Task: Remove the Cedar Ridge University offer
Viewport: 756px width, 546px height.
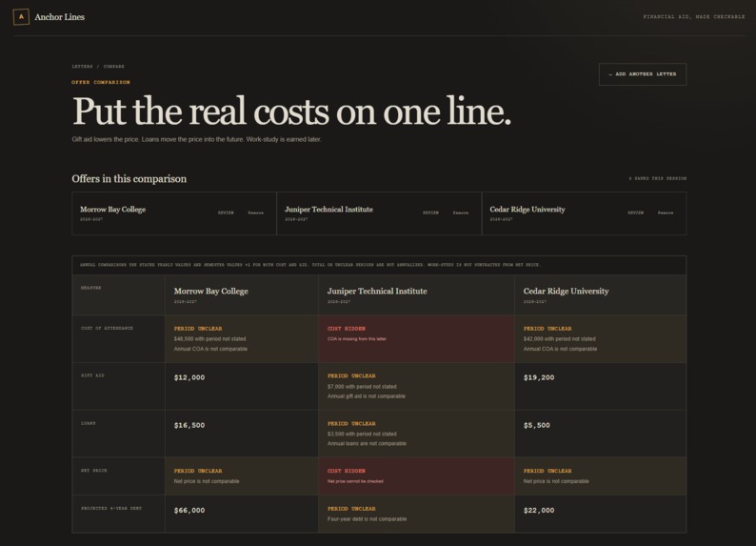Action: [x=666, y=212]
